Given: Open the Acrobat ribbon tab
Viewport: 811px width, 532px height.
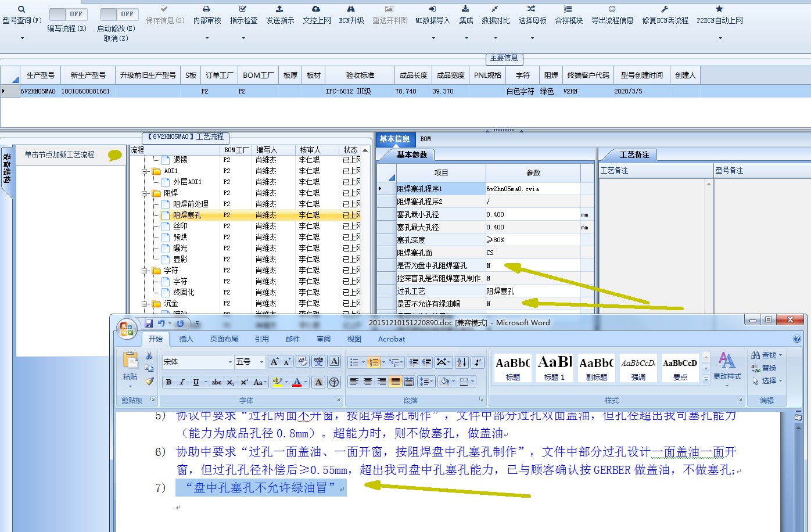Looking at the screenshot, I should coord(392,339).
